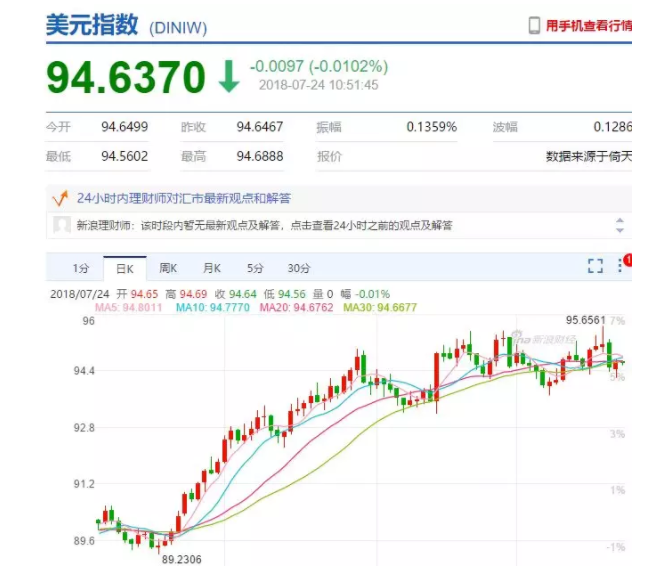Click the 数据来源于倚天 source text
652x582 pixels.
(588, 156)
